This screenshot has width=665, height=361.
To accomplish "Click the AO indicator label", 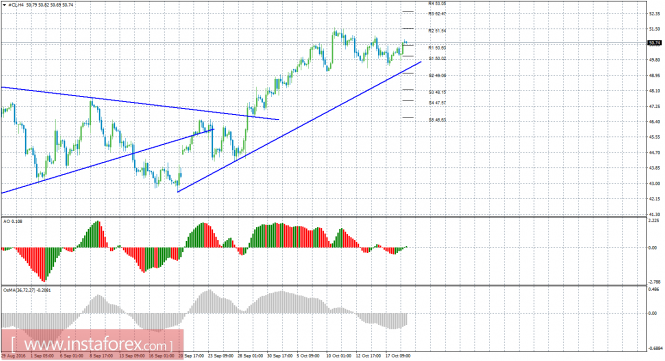I will [x=13, y=221].
